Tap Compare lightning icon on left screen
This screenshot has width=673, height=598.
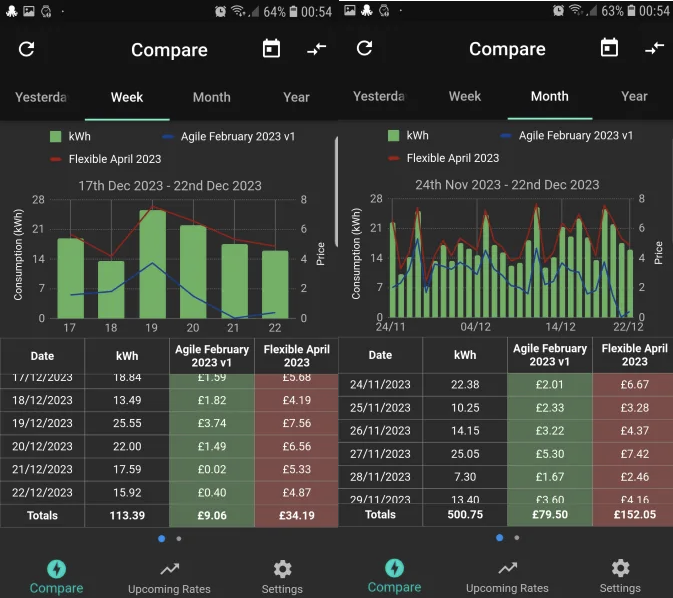point(56,569)
